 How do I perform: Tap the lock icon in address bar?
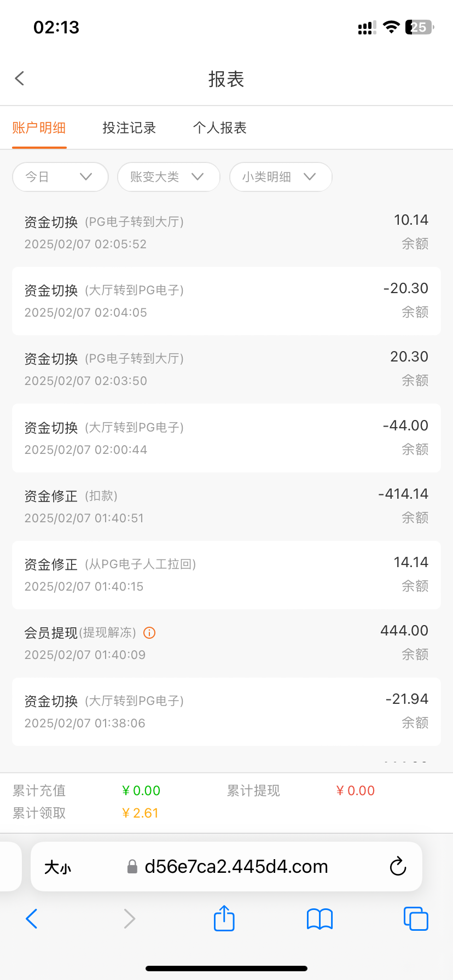pyautogui.click(x=132, y=867)
